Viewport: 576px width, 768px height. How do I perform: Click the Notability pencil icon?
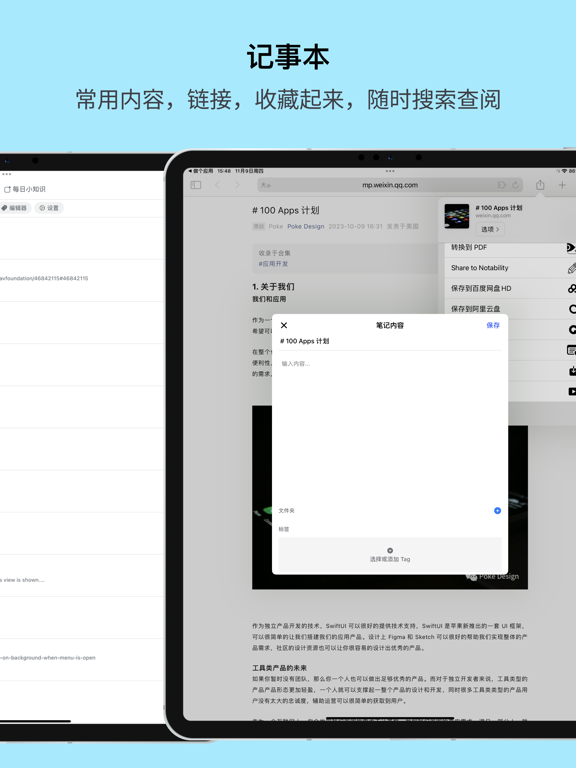click(572, 268)
